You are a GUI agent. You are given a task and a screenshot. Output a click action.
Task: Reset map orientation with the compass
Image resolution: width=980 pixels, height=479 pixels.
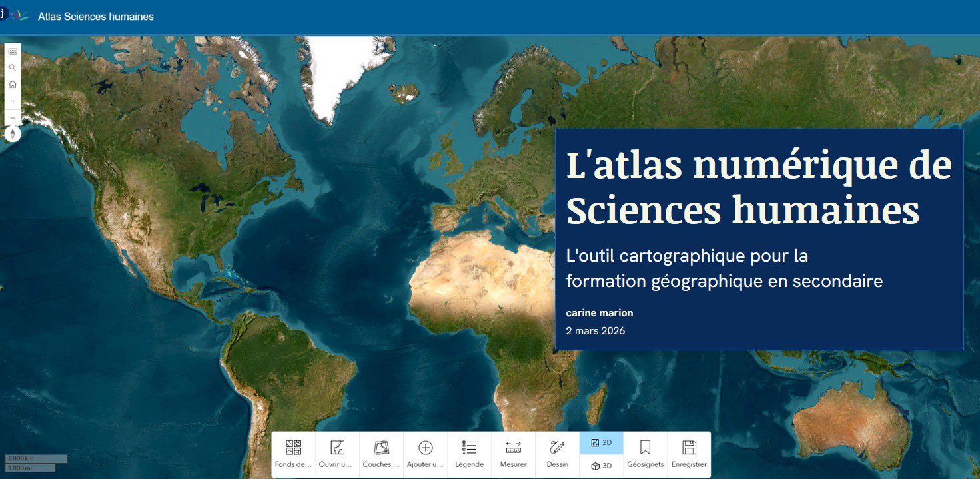tap(13, 134)
